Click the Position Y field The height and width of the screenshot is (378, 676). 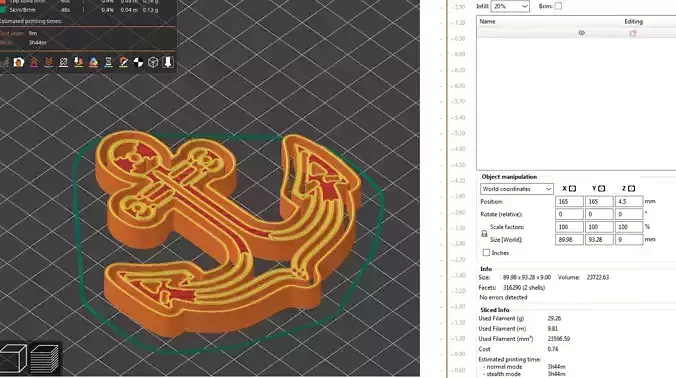(x=599, y=201)
